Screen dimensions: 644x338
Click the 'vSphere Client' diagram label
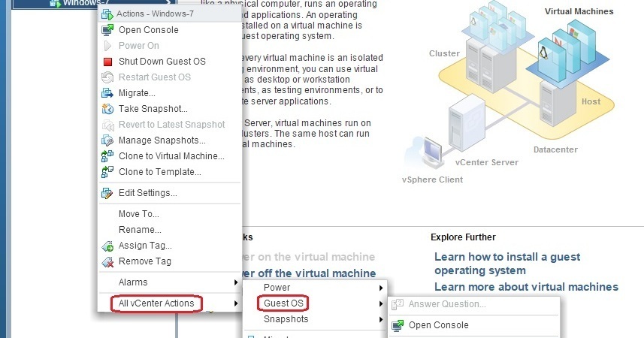(x=432, y=180)
